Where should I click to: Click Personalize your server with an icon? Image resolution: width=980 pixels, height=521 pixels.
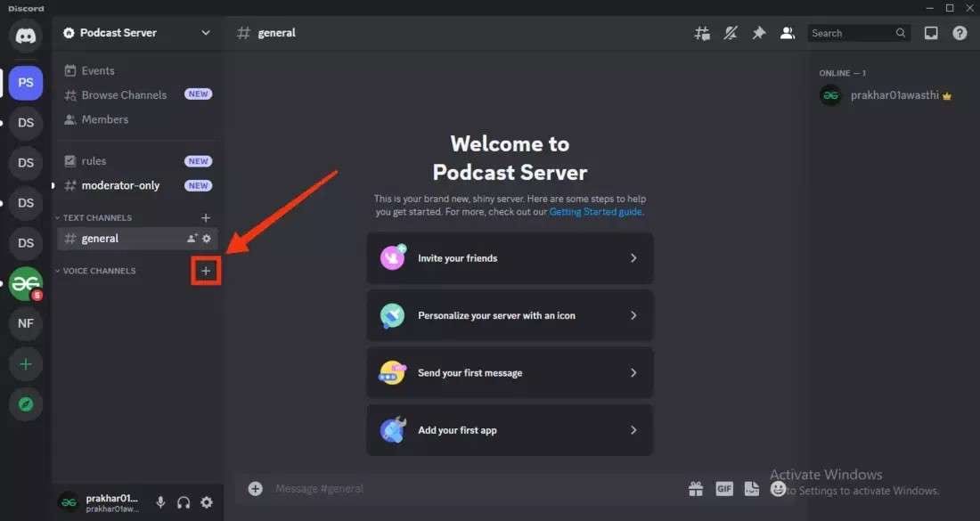pyautogui.click(x=510, y=315)
